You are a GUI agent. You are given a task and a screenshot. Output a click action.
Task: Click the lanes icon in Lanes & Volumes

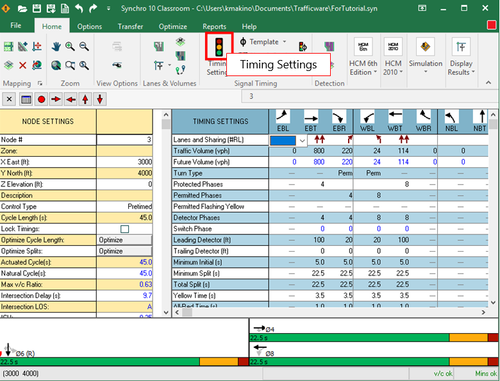pos(159,47)
